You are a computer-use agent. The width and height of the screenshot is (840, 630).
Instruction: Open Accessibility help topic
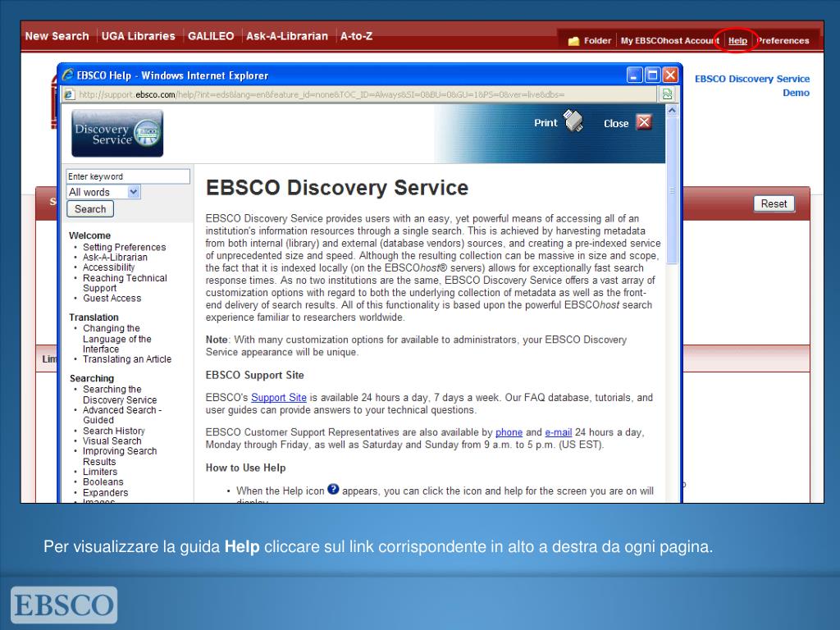coord(108,267)
